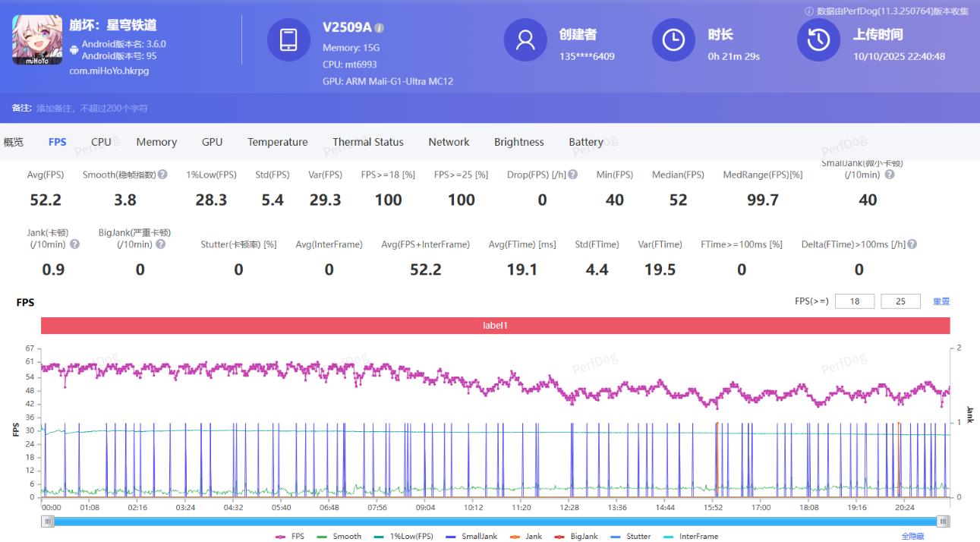Toggle InterFrame series in legend
Viewport: 980px width, 542px height.
click(691, 536)
